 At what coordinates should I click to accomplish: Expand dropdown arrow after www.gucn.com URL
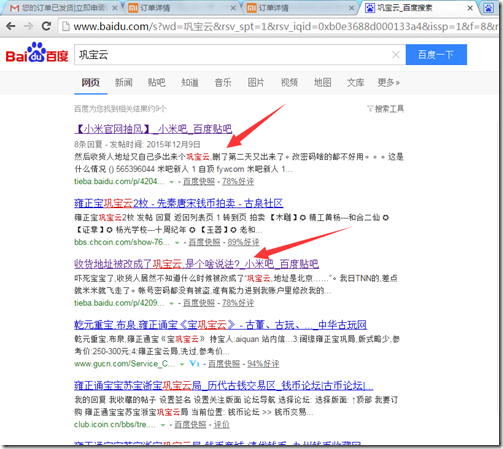pos(182,364)
